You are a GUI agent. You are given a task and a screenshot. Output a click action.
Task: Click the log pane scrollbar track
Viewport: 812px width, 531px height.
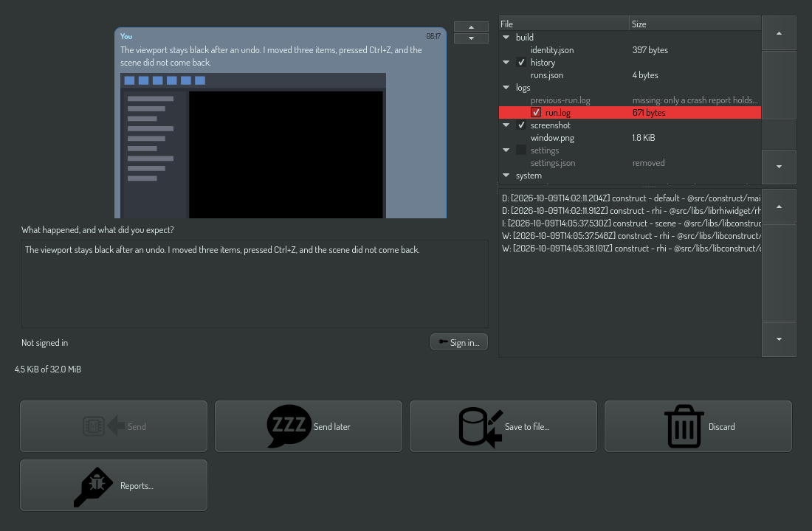779,273
